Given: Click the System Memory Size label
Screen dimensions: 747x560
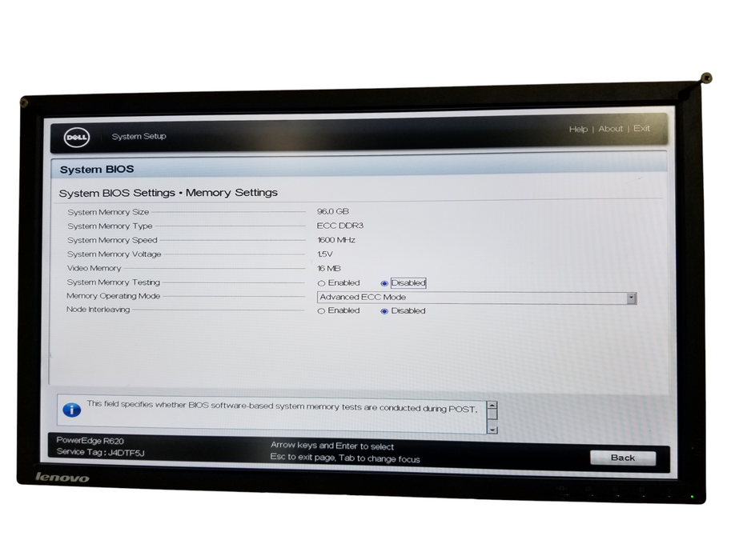Looking at the screenshot, I should pyautogui.click(x=108, y=212).
